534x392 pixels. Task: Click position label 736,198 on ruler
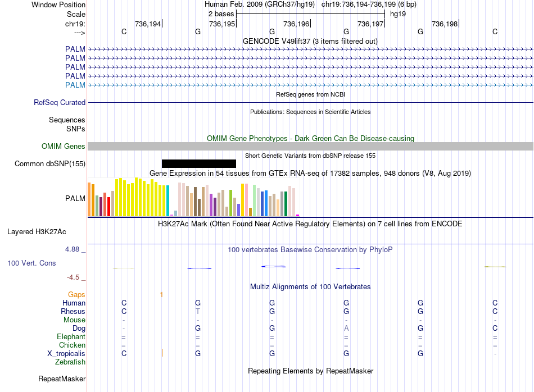pyautogui.click(x=445, y=24)
